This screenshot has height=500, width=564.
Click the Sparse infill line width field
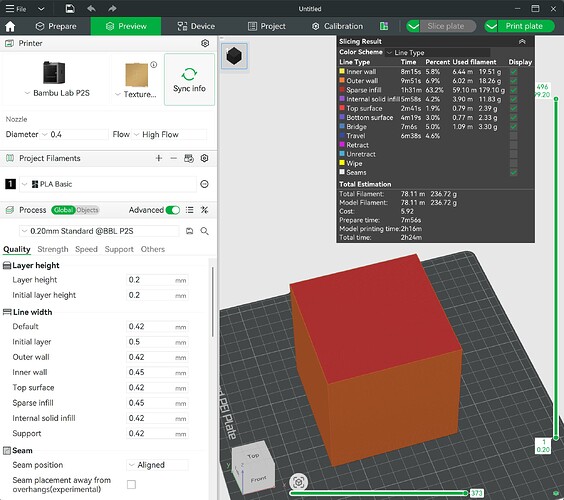pos(157,403)
